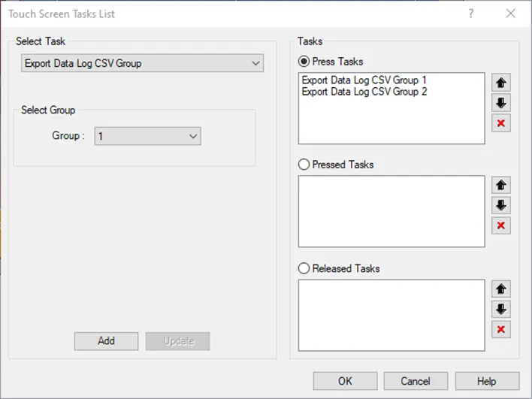Screen dimensions: 532x399
Task: Move selected Press Task up
Action: tap(500, 83)
